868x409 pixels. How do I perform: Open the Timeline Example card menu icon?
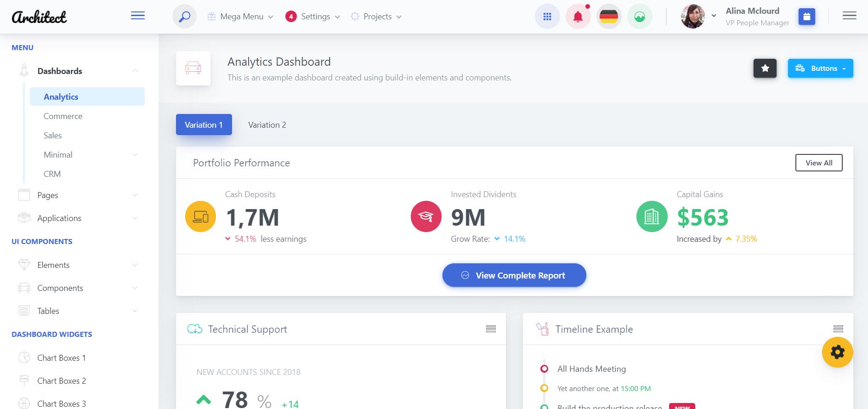[x=838, y=329]
